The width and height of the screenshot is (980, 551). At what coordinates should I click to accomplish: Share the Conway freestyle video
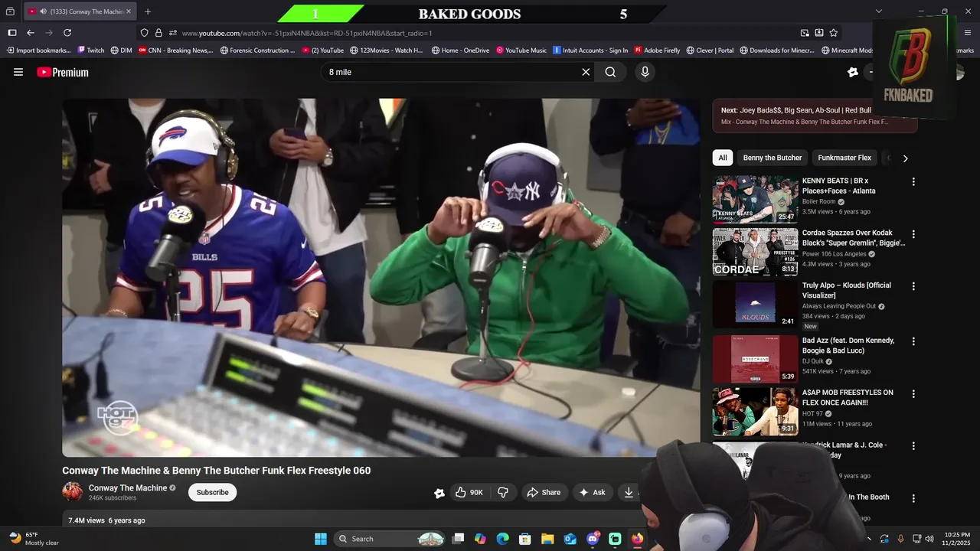point(544,492)
